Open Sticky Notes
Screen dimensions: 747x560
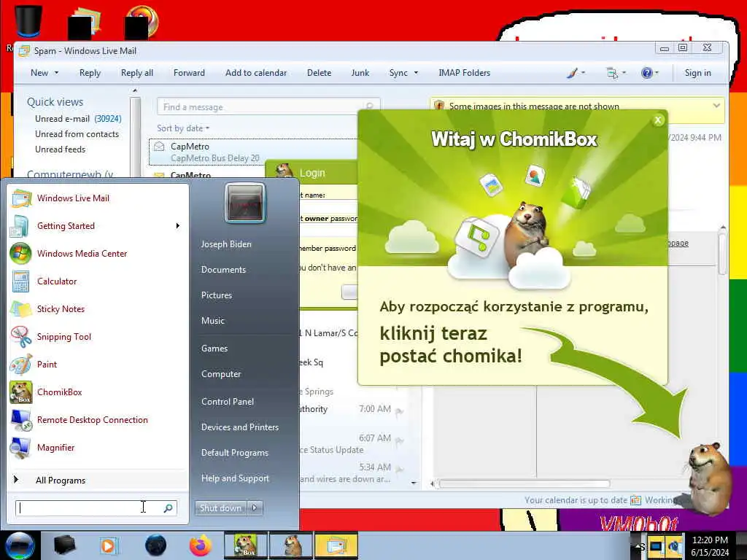click(61, 308)
